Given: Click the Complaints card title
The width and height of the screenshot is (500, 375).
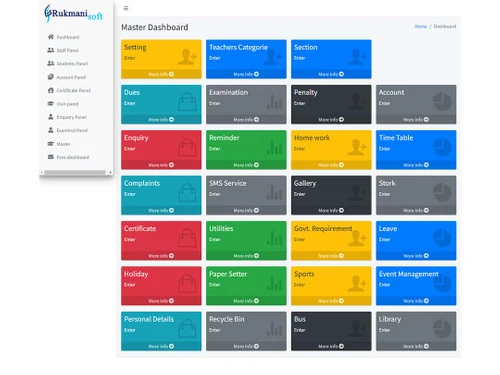Looking at the screenshot, I should point(142,183).
